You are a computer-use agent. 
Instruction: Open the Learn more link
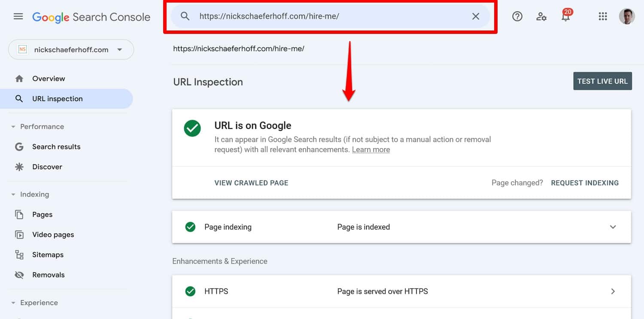pos(371,150)
